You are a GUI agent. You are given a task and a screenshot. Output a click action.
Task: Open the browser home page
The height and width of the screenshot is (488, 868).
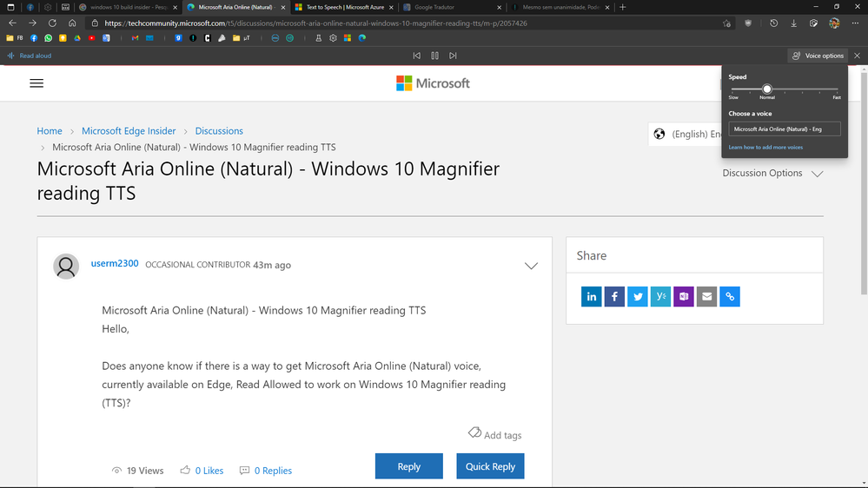(72, 23)
